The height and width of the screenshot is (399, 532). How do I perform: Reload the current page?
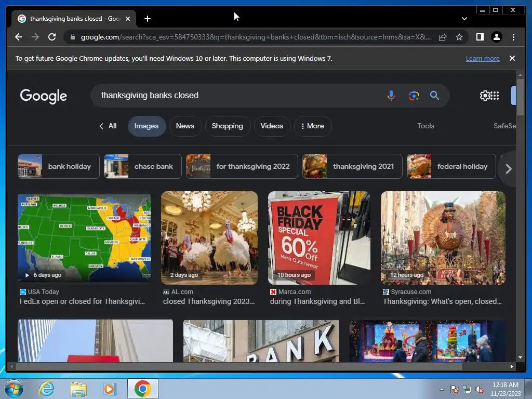(52, 37)
